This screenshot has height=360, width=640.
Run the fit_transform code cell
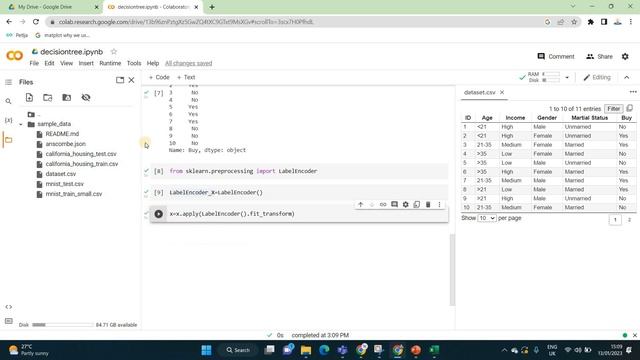pyautogui.click(x=158, y=214)
